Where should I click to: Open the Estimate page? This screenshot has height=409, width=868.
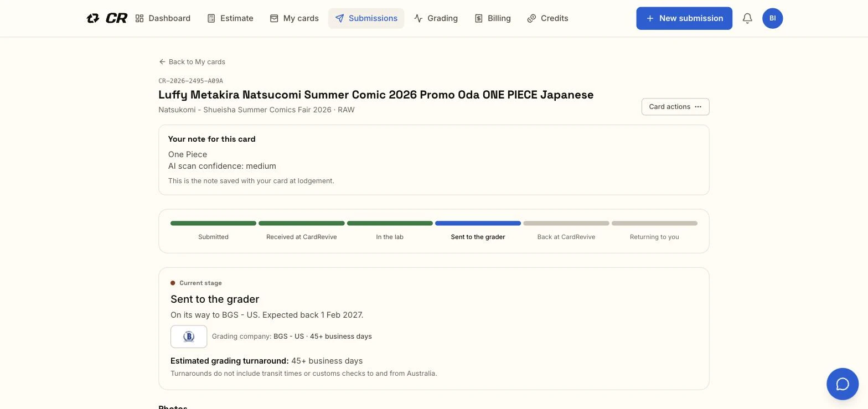point(230,18)
